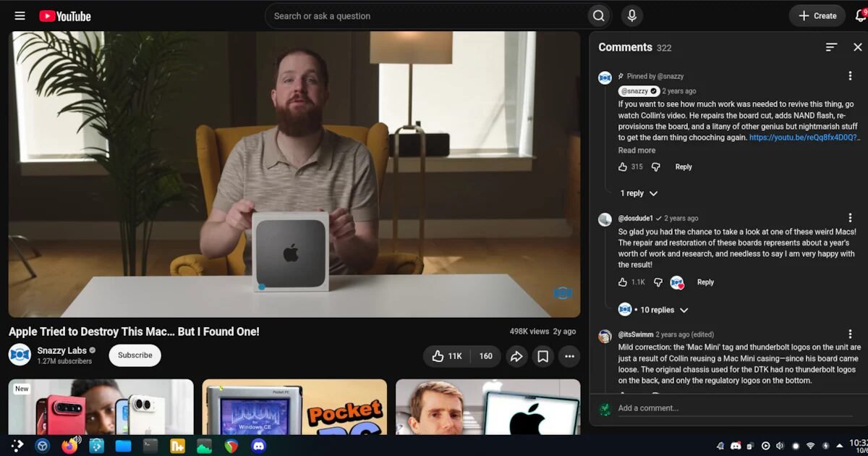Open the suggested video labeled New with phones
The image size is (868, 456).
pos(101,407)
